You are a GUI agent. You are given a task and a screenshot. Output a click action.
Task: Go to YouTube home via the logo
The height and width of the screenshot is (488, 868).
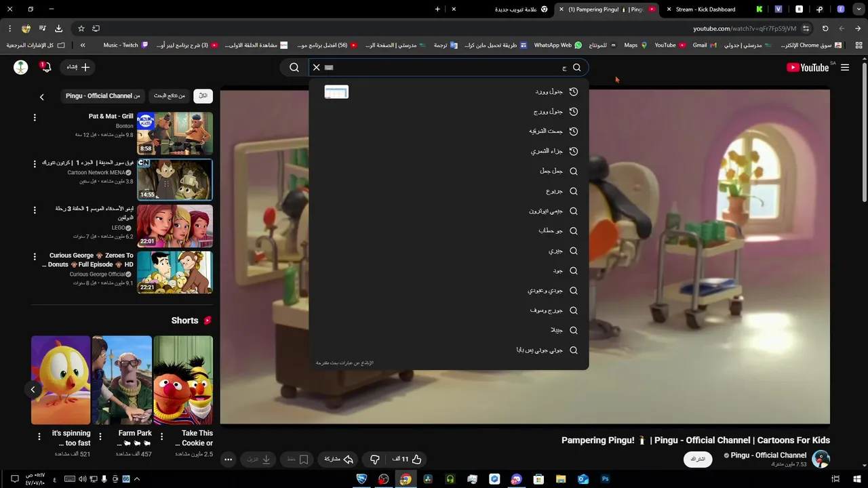[x=807, y=67]
